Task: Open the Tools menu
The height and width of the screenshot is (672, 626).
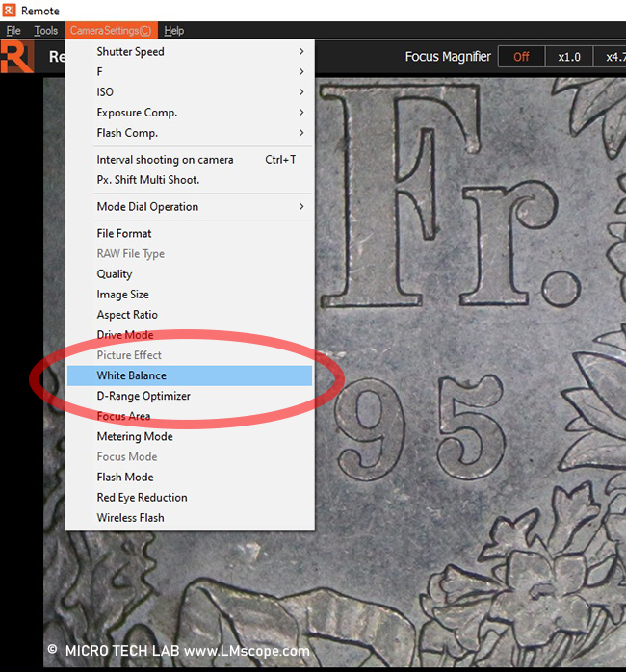Action: (46, 31)
